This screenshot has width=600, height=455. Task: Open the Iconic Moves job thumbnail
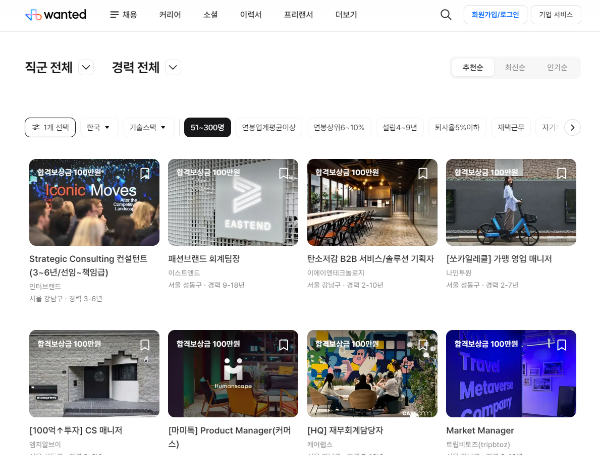click(x=94, y=202)
